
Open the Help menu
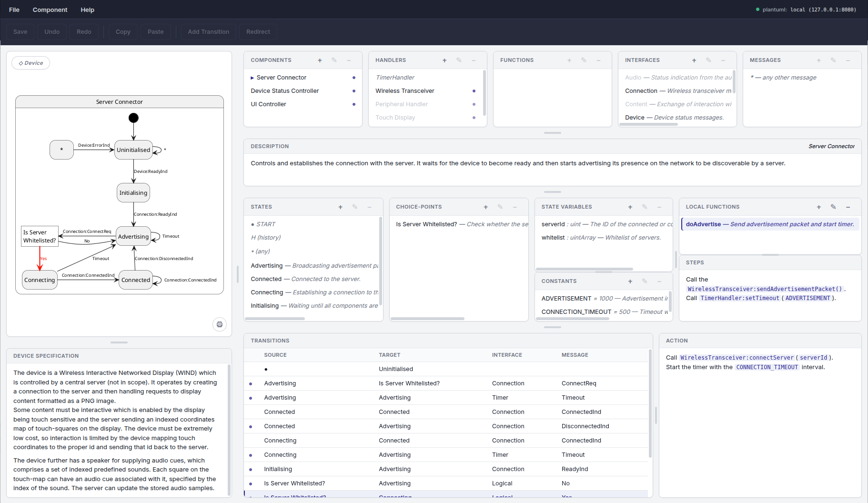pyautogui.click(x=88, y=10)
